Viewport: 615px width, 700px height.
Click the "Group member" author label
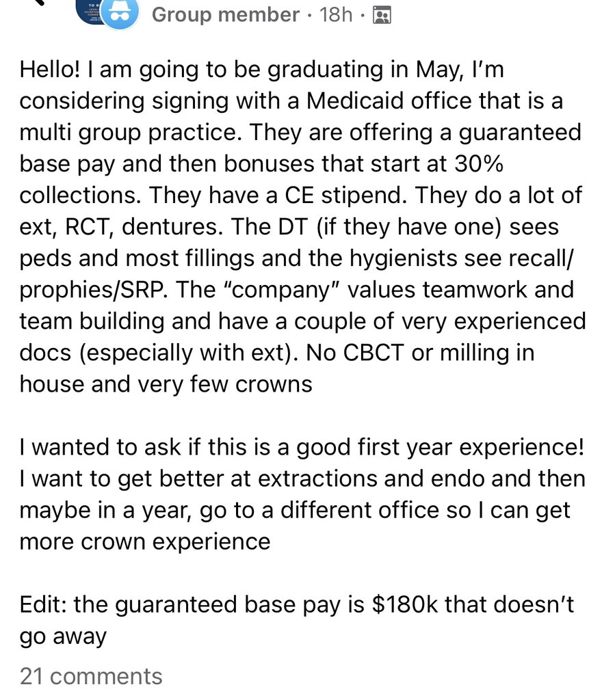coord(226,15)
